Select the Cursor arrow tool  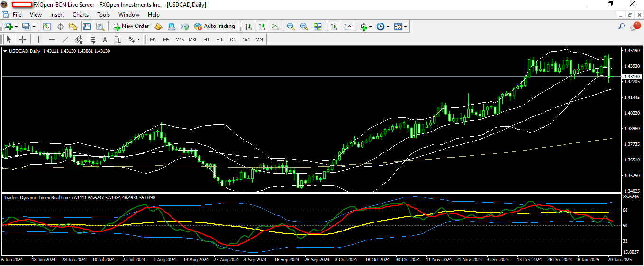pos(9,39)
